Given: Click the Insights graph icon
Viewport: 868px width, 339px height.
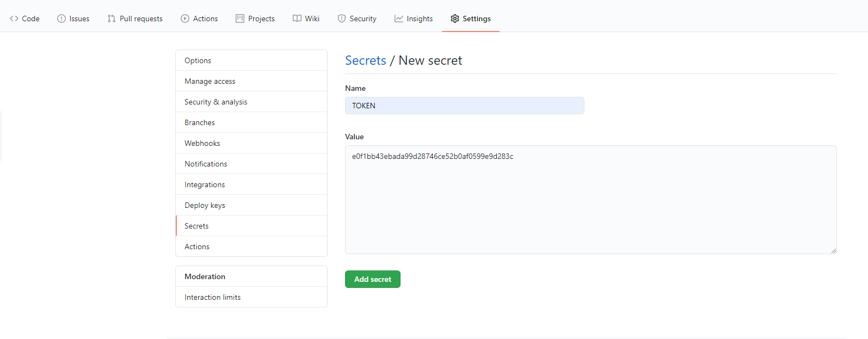Looking at the screenshot, I should 399,19.
